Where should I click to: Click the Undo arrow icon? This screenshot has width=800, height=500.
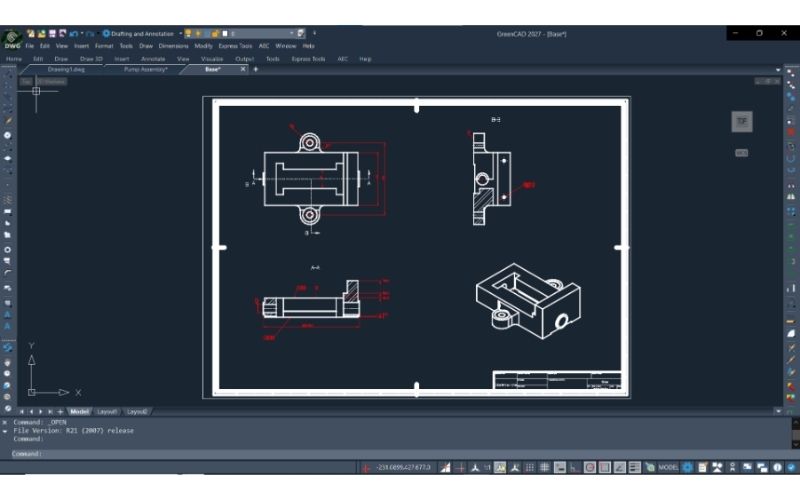(x=73, y=34)
